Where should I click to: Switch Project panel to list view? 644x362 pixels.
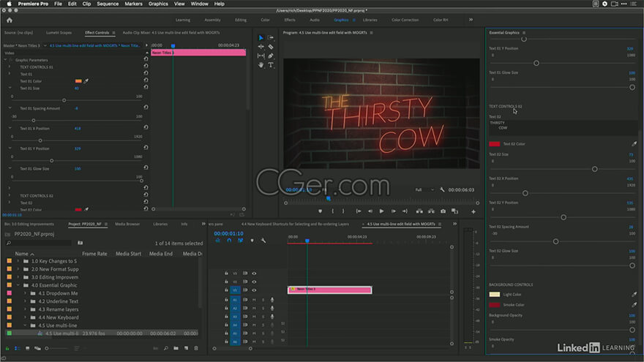(x=18, y=348)
